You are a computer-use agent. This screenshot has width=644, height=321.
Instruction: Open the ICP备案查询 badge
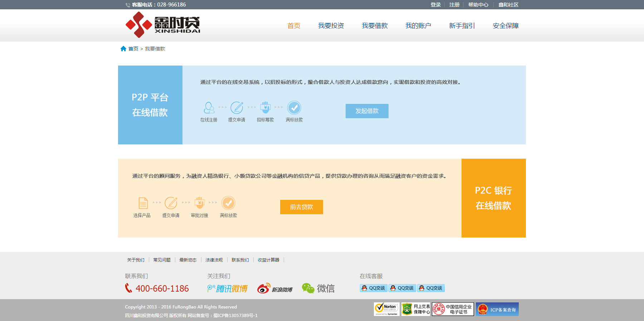click(x=497, y=309)
